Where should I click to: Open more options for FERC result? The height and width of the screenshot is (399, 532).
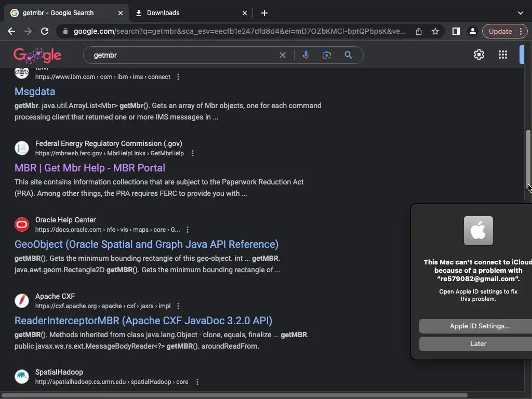(193, 153)
